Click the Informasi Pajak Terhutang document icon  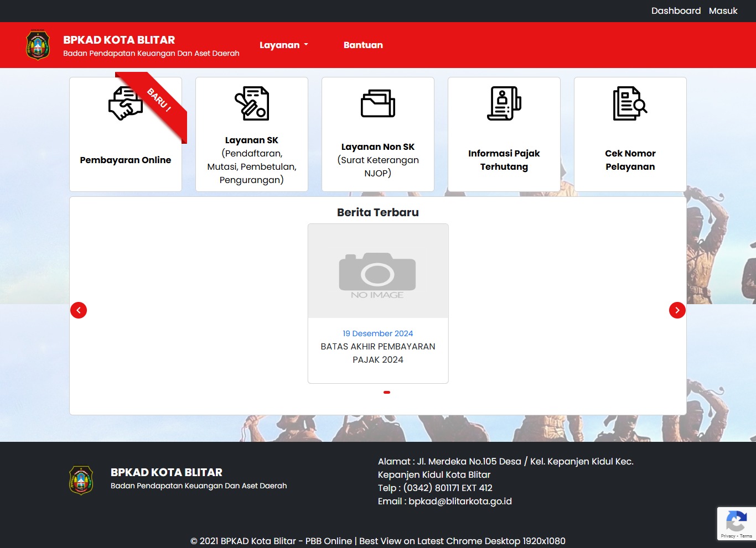(x=504, y=103)
